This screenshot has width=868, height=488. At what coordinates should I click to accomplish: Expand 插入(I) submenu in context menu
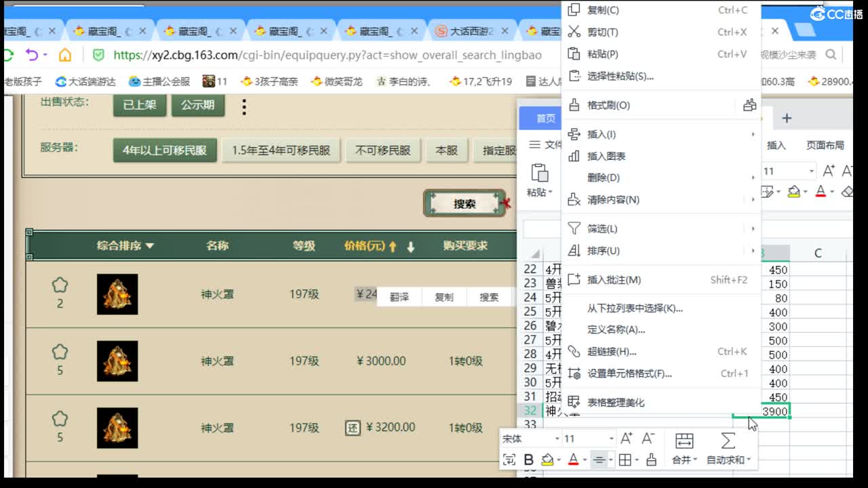pyautogui.click(x=661, y=134)
